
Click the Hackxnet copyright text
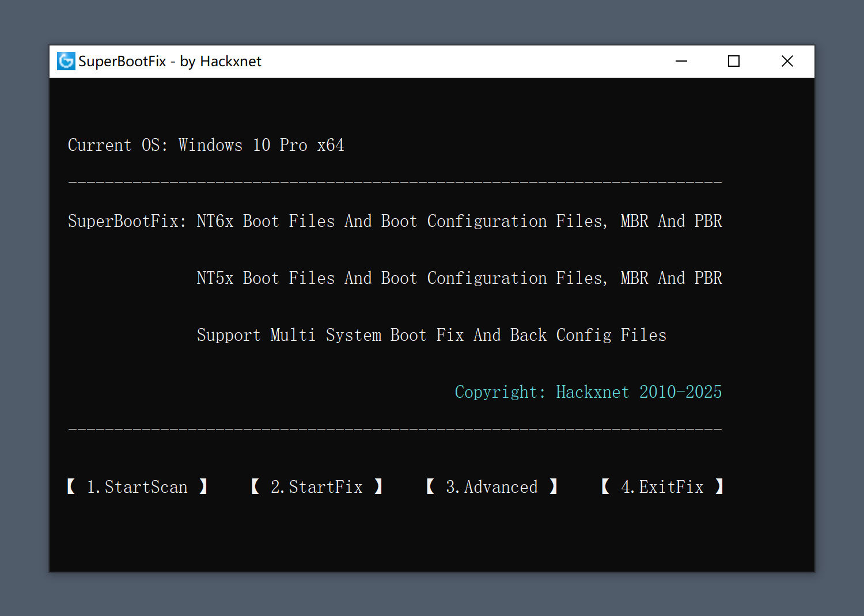(588, 391)
